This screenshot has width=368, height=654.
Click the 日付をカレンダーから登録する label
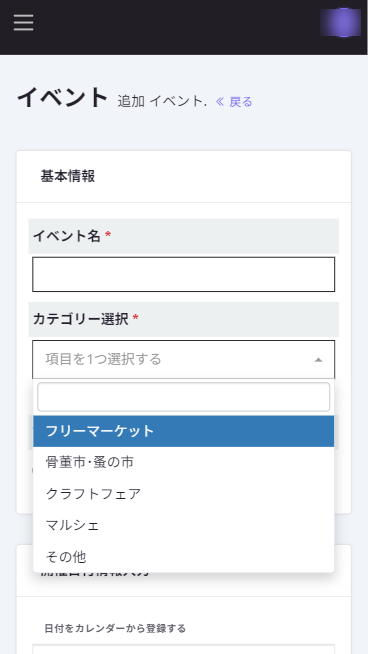tap(115, 628)
